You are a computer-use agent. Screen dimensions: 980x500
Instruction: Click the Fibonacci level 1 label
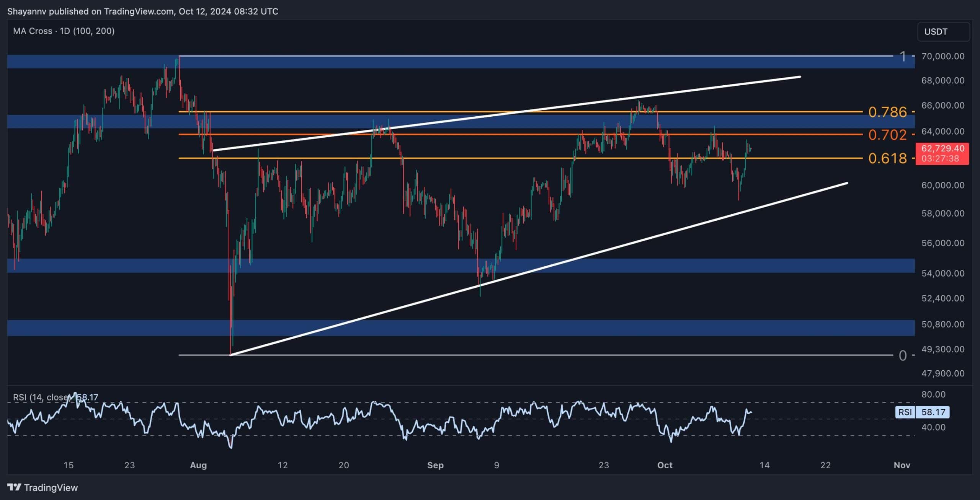click(x=903, y=57)
